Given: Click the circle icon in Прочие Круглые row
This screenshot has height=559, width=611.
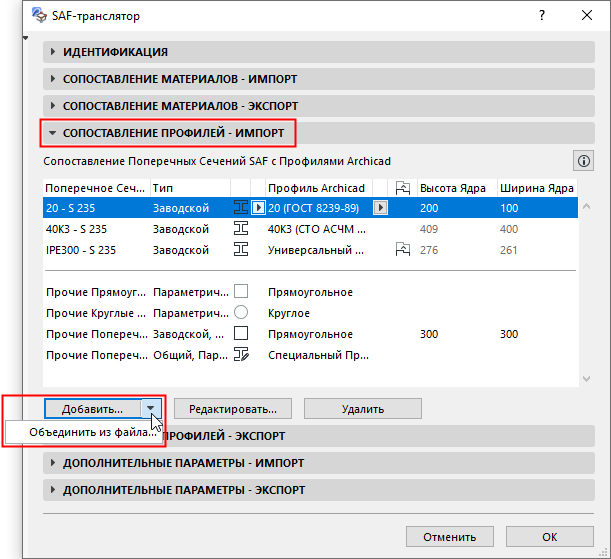Looking at the screenshot, I should tap(241, 312).
